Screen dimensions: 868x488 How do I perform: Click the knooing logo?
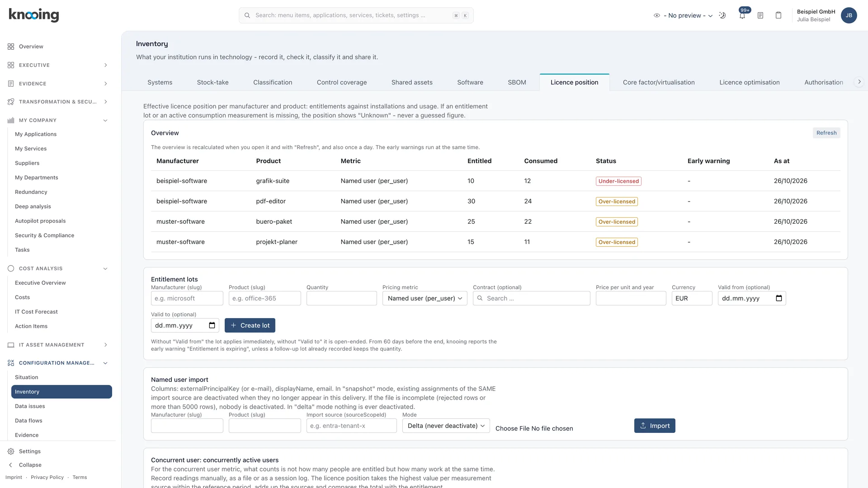[x=34, y=15]
